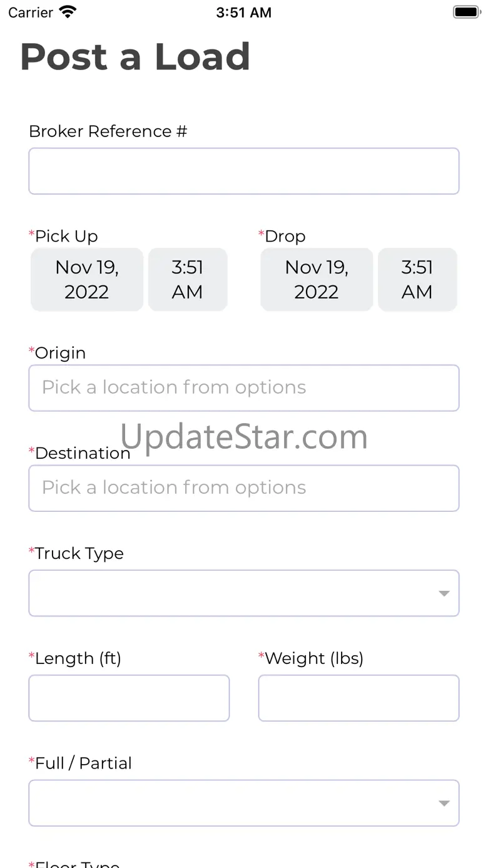Click into the Weight (lbs) field
488x868 pixels.
point(358,698)
